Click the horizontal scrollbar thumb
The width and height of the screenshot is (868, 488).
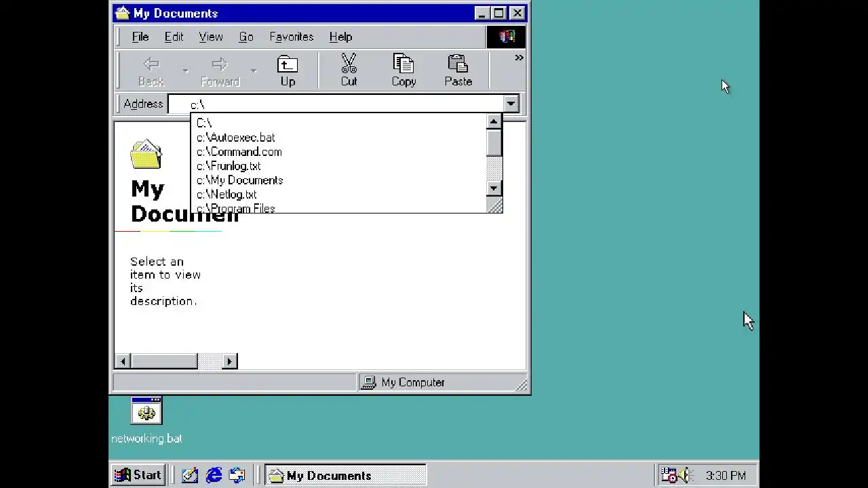pos(163,361)
